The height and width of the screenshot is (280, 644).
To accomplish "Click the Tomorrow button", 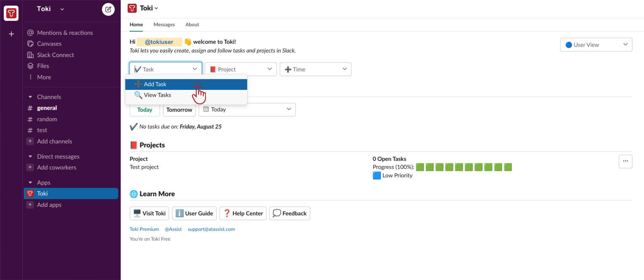I will pos(179,110).
